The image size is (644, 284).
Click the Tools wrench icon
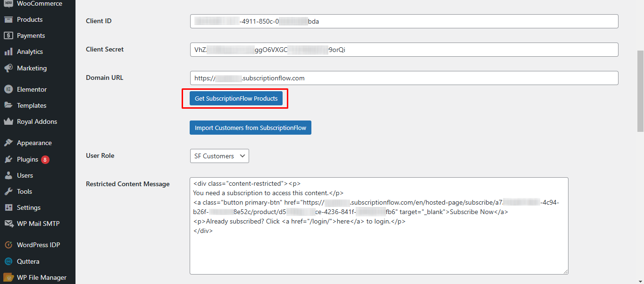click(8, 191)
